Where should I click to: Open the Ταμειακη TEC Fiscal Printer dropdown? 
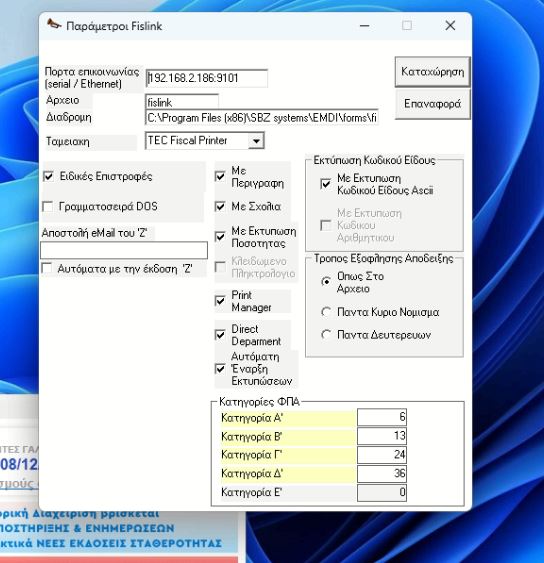click(256, 141)
